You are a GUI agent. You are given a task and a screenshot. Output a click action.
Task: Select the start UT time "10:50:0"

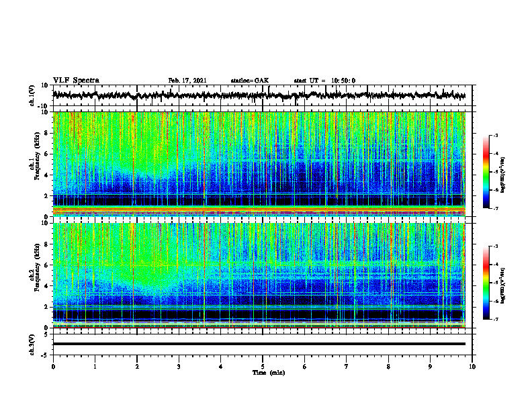[343, 81]
